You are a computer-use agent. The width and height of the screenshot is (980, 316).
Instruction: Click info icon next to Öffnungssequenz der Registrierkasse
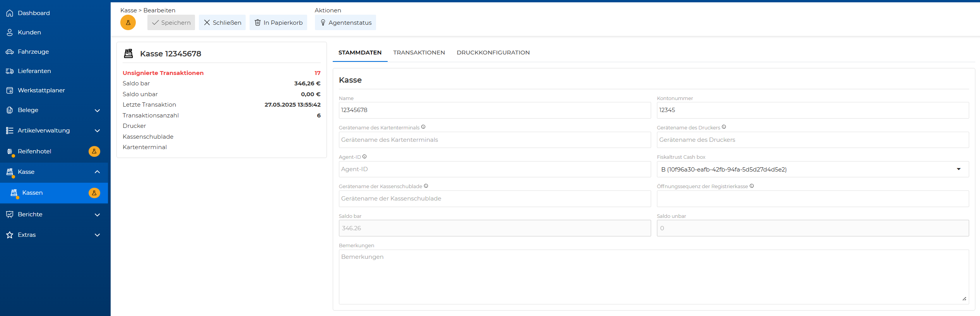(752, 186)
